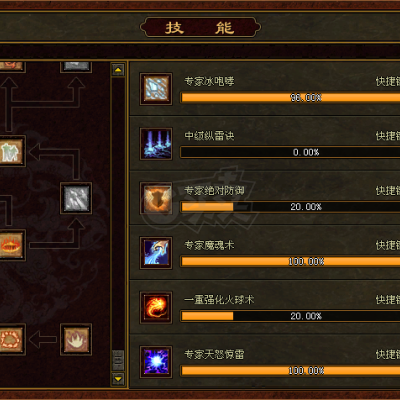Click the 快捷键 label beside 专家冰咆哮

point(388,81)
